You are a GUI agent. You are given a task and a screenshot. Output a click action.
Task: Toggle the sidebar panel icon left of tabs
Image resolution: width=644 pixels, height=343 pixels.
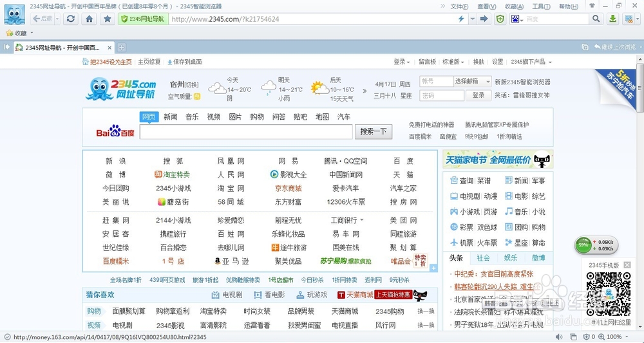(6, 47)
